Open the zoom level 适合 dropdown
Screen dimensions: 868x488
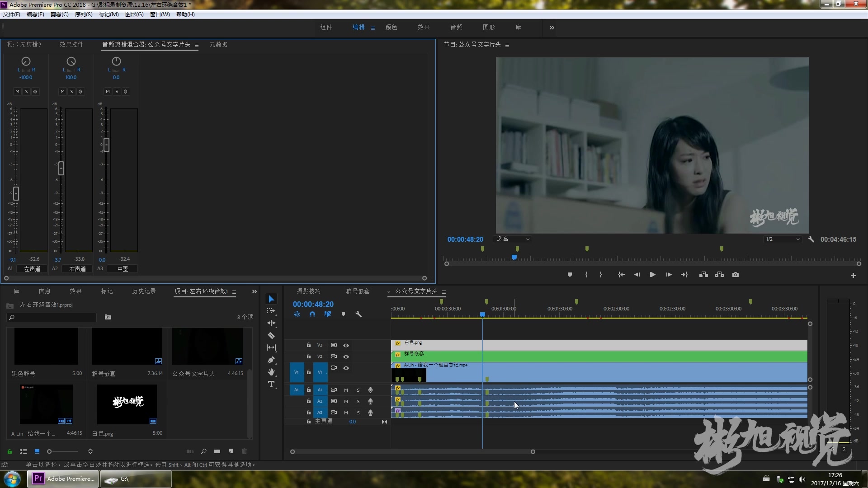[x=513, y=239]
